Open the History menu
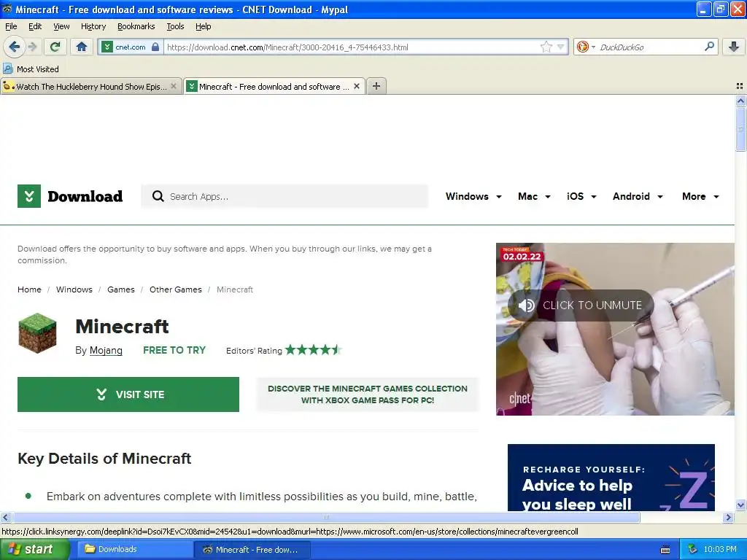The width and height of the screenshot is (747, 560). click(93, 26)
